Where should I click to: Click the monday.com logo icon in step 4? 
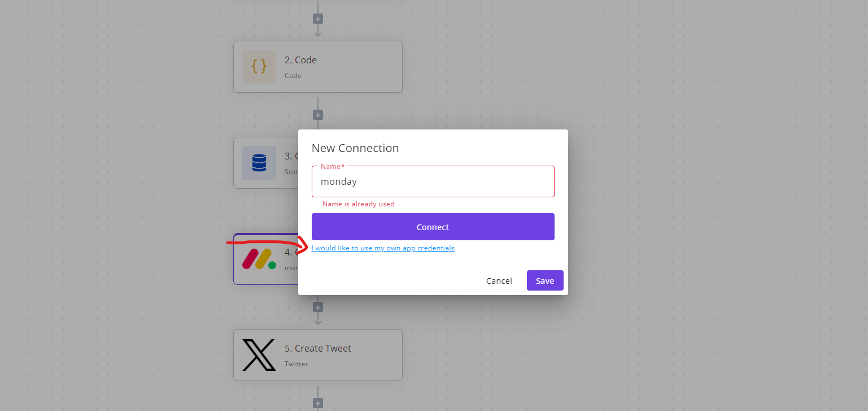pyautogui.click(x=259, y=259)
